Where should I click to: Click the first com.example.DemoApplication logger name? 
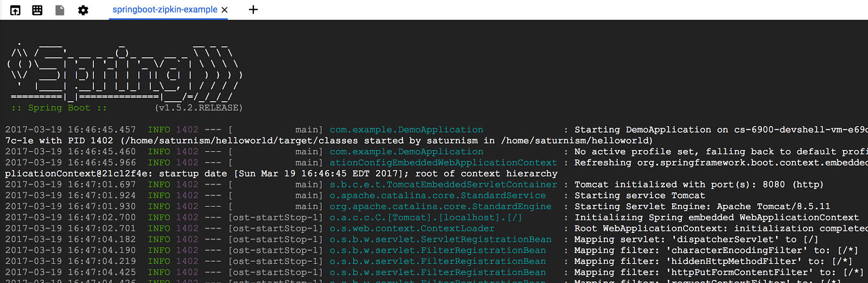click(406, 130)
